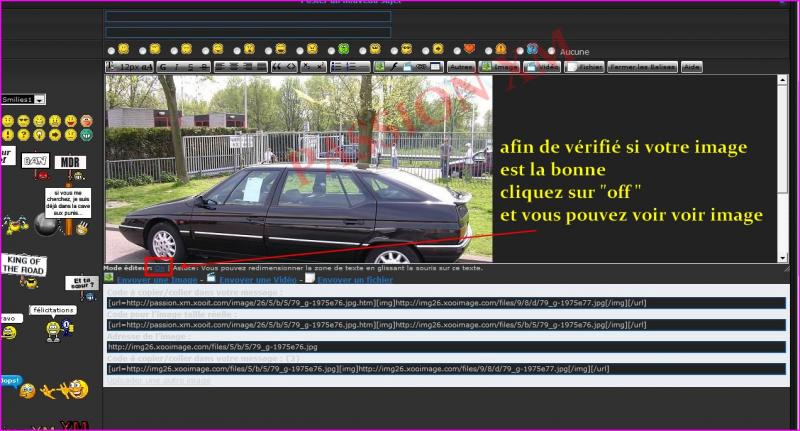Apply subscript formatting
Viewport: 800px width, 431px height.
point(307,67)
